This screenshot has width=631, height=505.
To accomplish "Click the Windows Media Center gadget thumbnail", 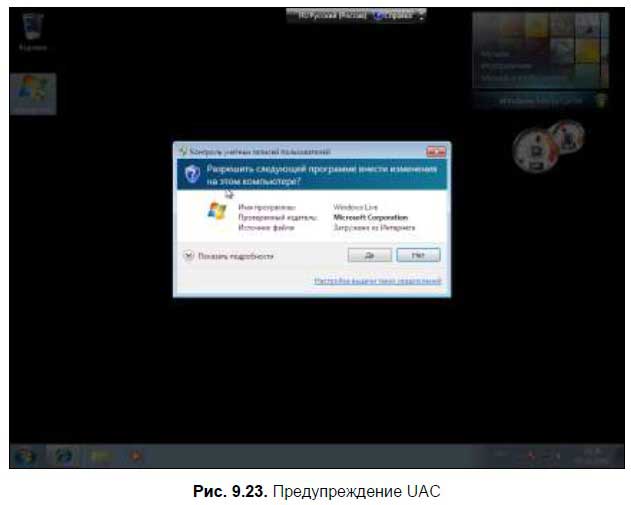I will click(540, 50).
